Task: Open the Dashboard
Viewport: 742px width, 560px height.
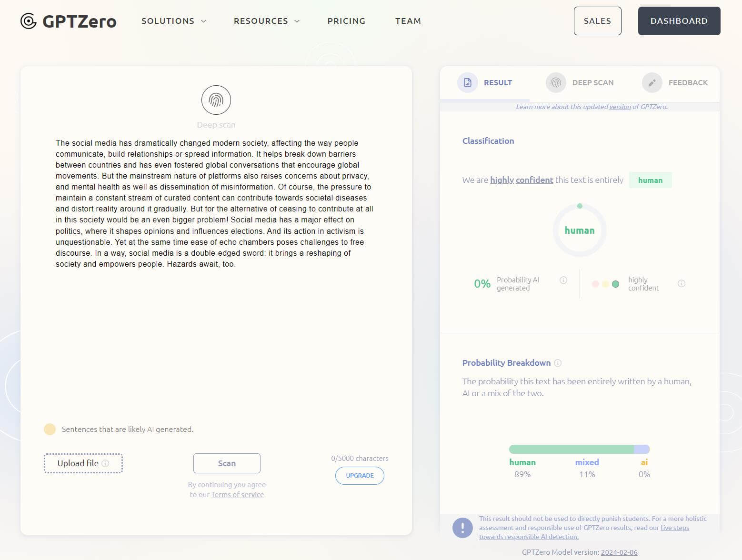Action: [679, 21]
